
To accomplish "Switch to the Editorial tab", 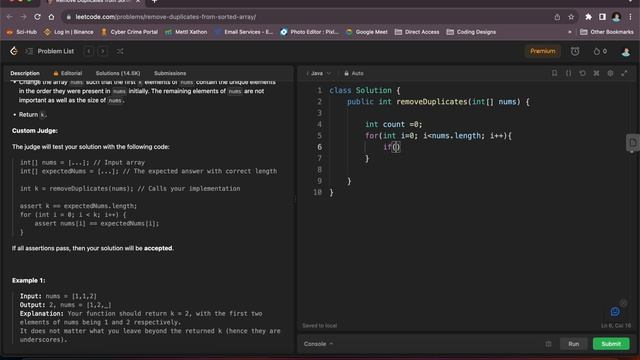I will (68, 73).
